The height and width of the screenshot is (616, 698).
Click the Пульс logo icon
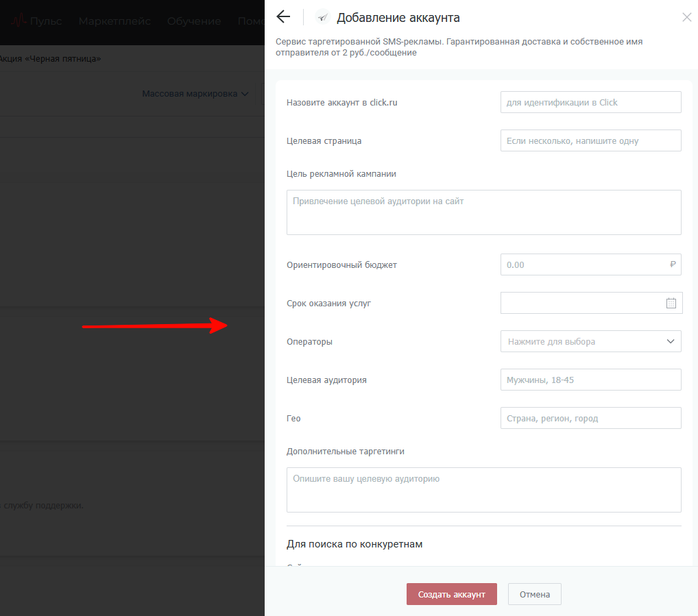click(x=19, y=21)
